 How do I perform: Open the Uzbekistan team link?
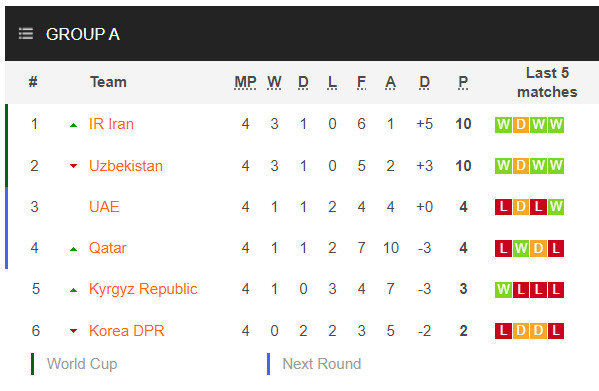click(x=126, y=166)
